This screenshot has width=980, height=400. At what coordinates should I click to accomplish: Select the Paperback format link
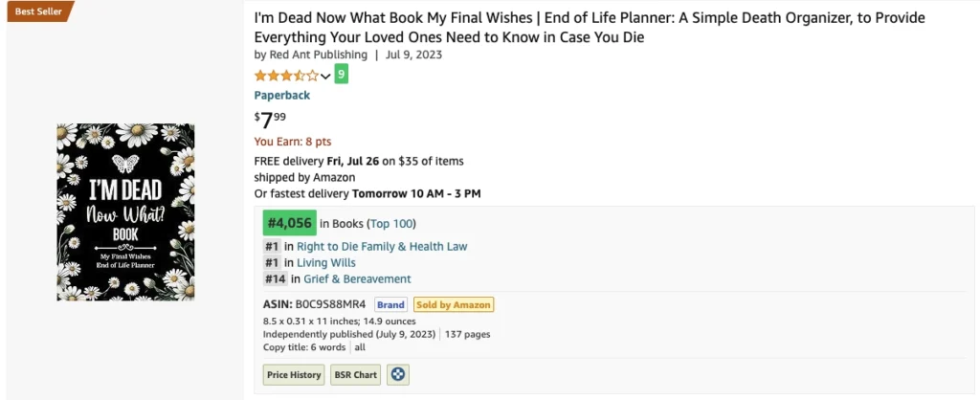coord(282,95)
